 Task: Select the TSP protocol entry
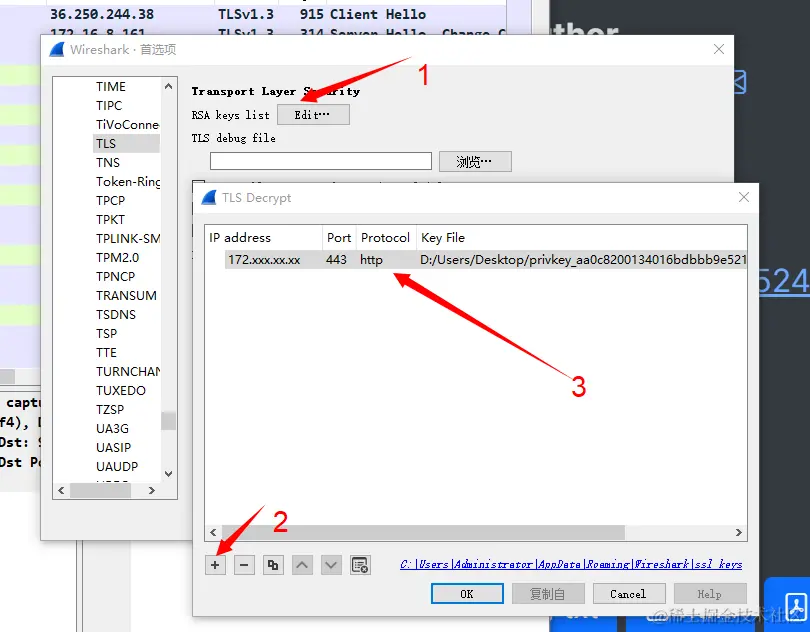click(x=106, y=334)
